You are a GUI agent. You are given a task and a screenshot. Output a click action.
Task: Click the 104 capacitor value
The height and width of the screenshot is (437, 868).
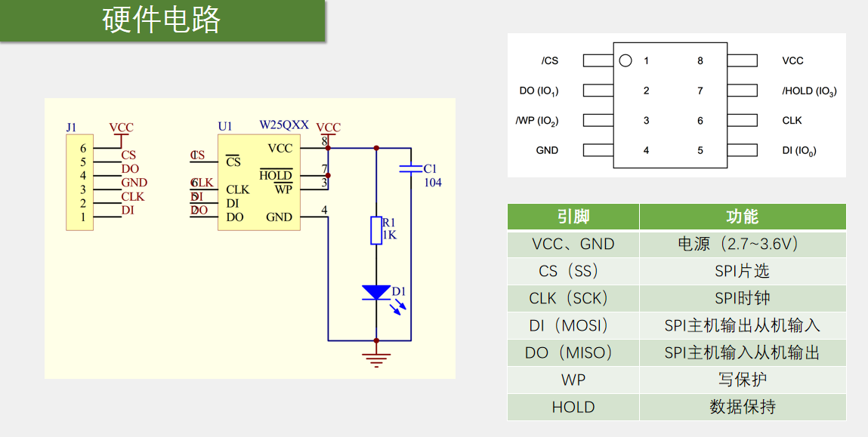[x=433, y=183]
